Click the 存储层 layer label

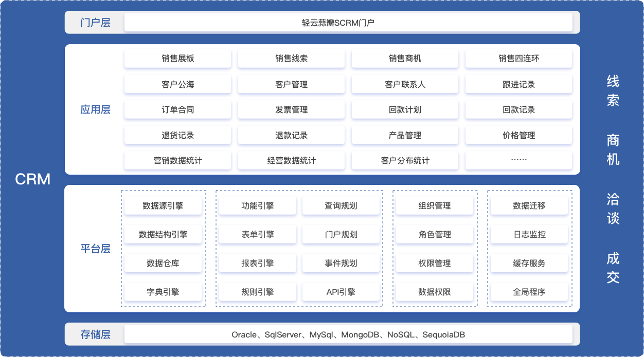click(95, 333)
